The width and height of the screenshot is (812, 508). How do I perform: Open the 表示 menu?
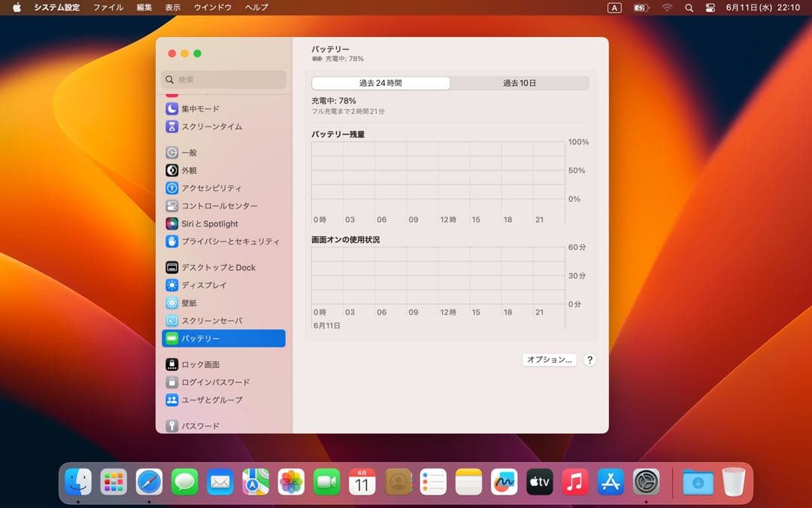tap(172, 8)
